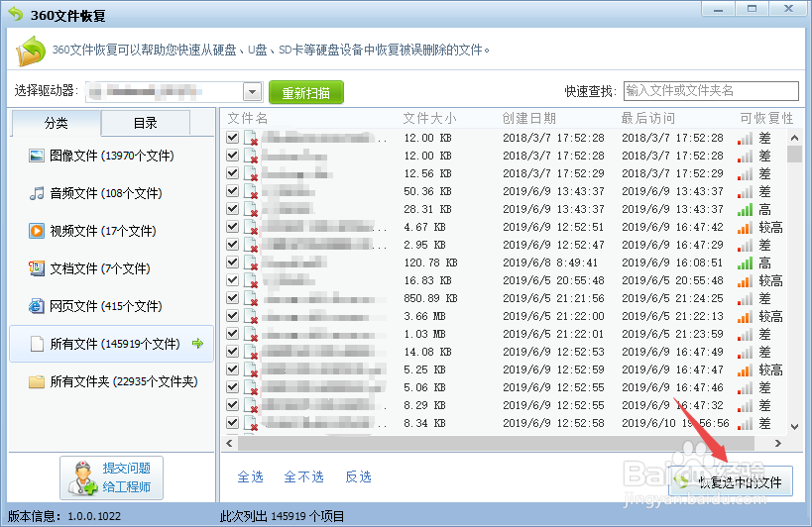
Task: Click deleted file icon in 3.66 MB row
Action: tap(251, 317)
